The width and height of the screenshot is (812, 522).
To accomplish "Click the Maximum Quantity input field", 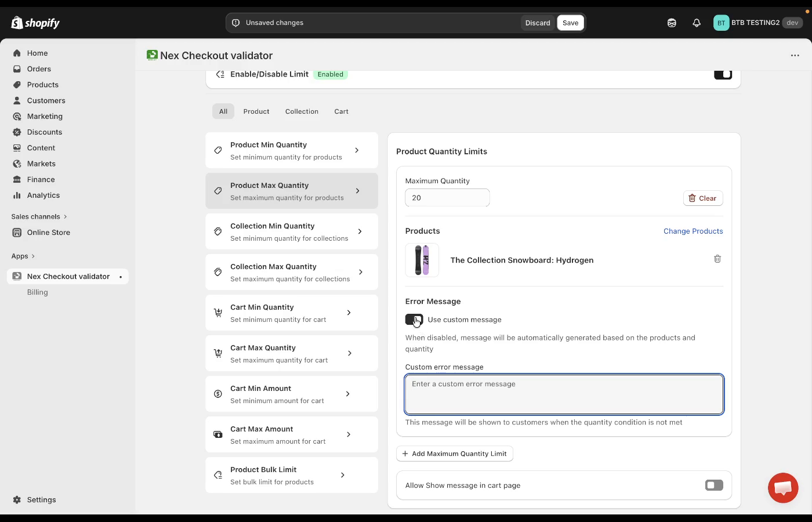I will coord(447,198).
